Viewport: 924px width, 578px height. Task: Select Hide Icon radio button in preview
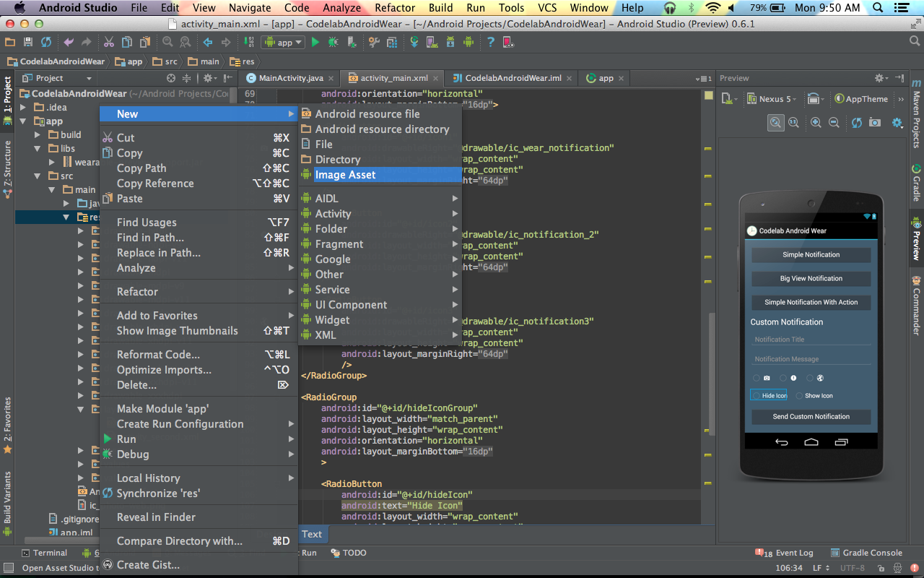coord(769,396)
